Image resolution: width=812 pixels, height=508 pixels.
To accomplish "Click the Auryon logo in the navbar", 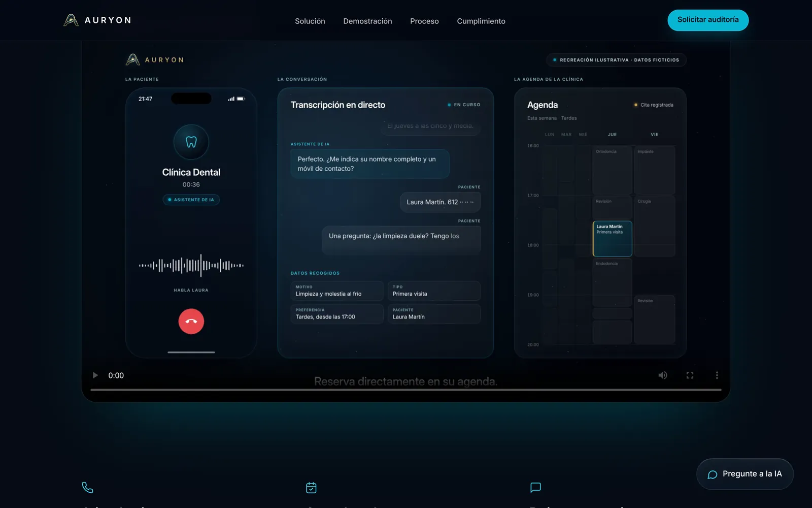I will [97, 20].
